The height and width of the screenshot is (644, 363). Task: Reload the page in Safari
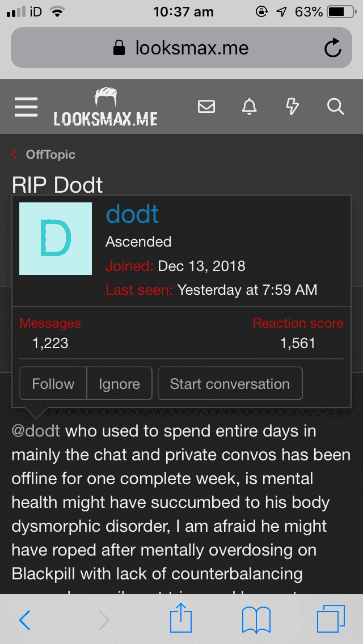click(x=333, y=48)
